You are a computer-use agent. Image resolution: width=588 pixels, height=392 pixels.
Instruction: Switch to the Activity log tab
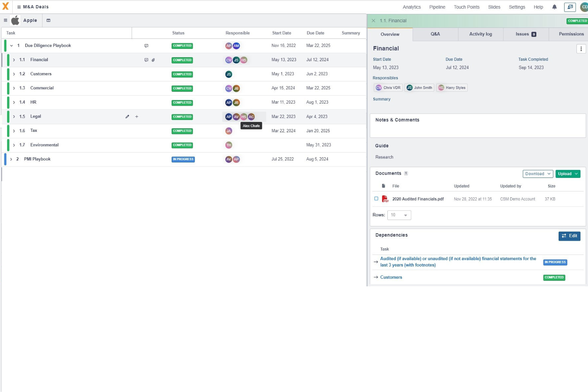(x=480, y=34)
